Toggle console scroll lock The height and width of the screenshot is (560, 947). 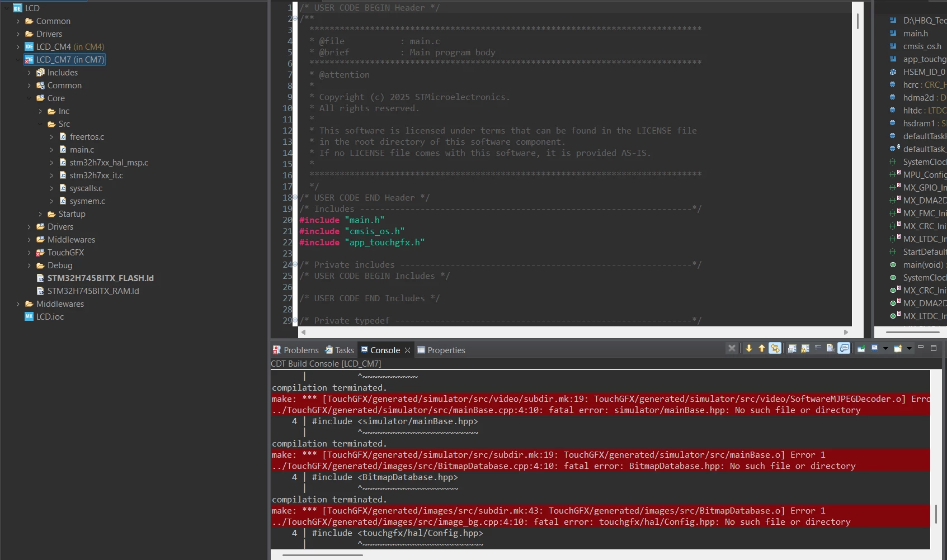pyautogui.click(x=805, y=348)
